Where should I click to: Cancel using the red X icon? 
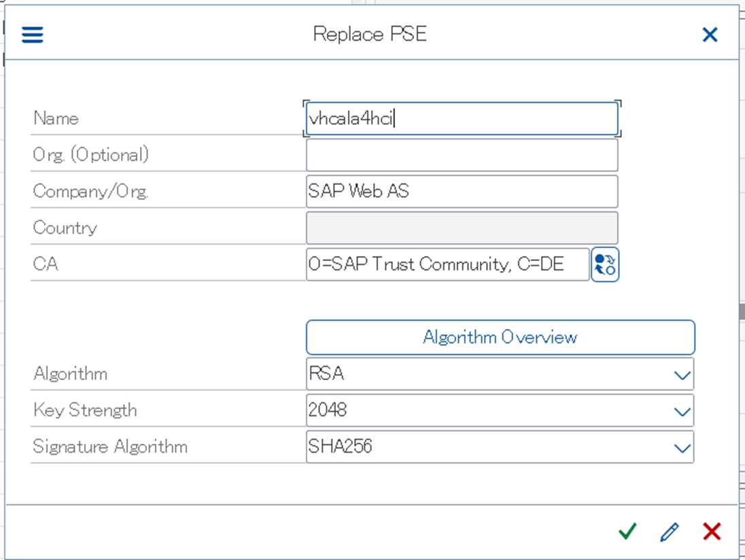pos(712,531)
